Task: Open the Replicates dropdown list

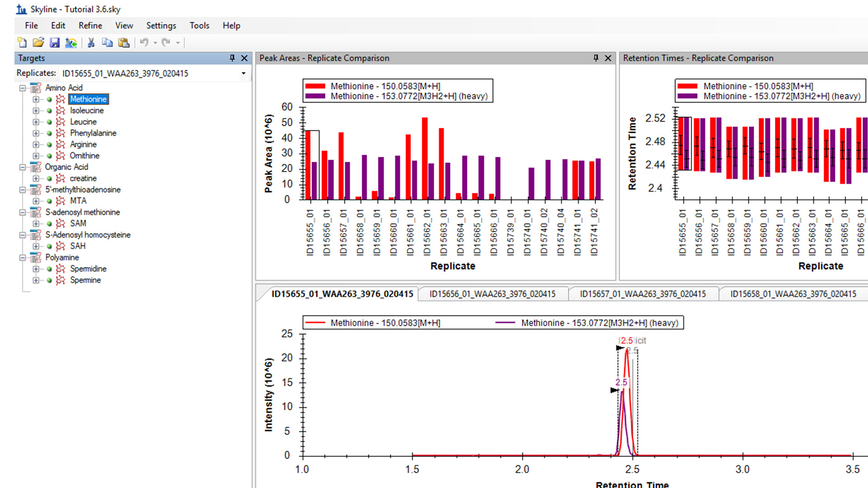Action: pyautogui.click(x=243, y=73)
